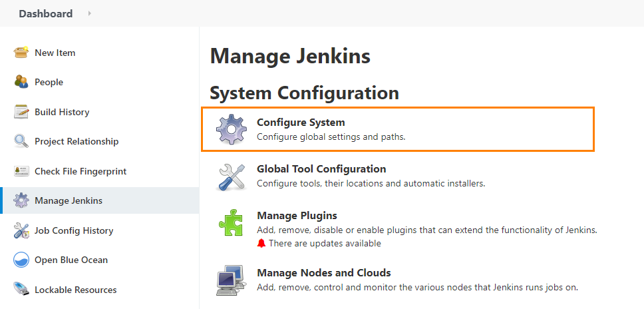Click the Job Config History icon

pos(21,230)
